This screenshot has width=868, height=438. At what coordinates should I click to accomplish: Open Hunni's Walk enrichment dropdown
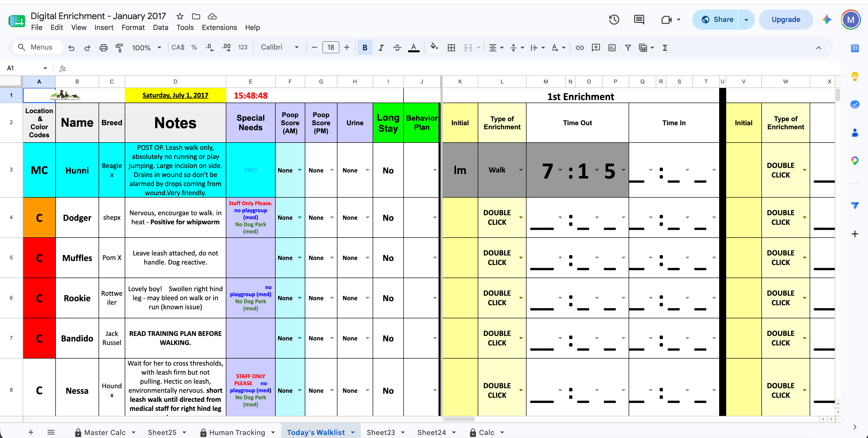tap(521, 170)
